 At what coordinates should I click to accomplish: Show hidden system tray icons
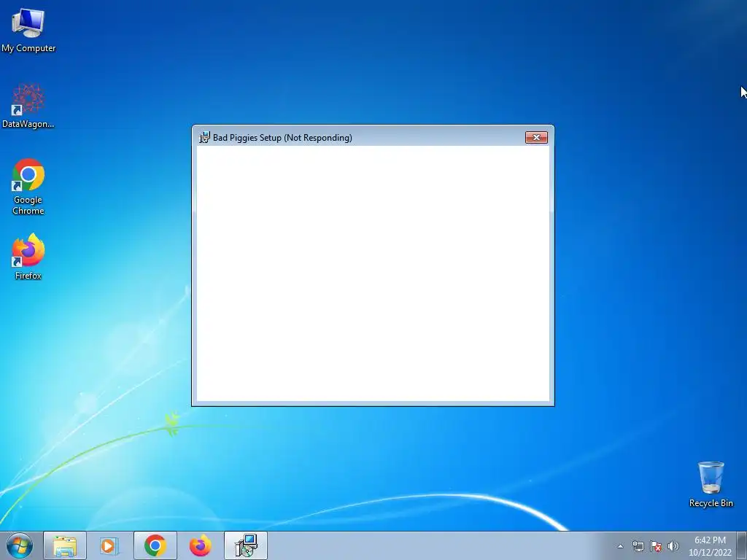point(620,546)
